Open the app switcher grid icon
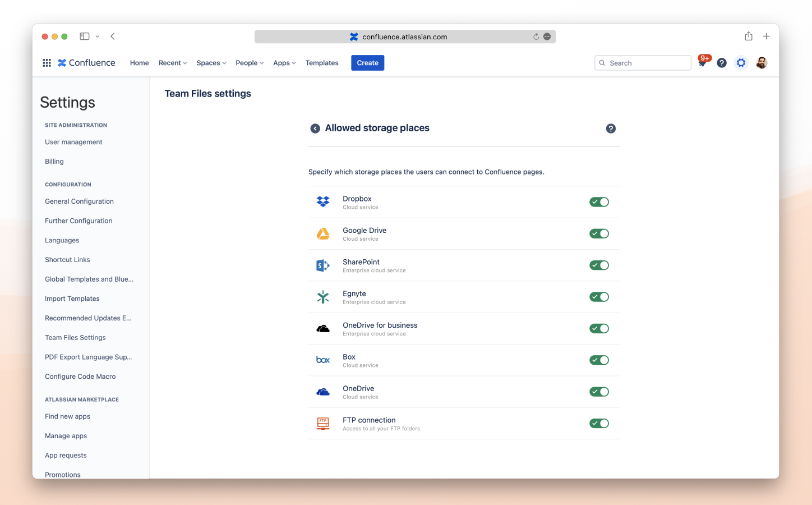Screen dimensions: 812x505 click(x=47, y=63)
